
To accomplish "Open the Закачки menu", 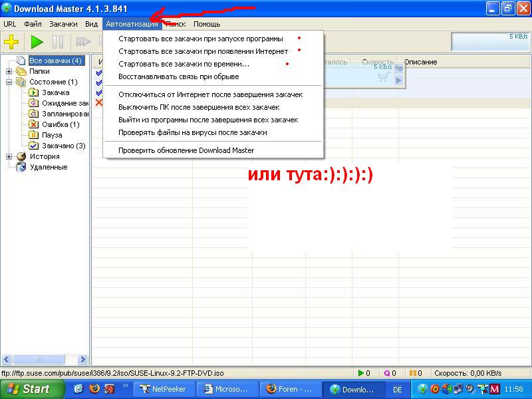I will (63, 24).
